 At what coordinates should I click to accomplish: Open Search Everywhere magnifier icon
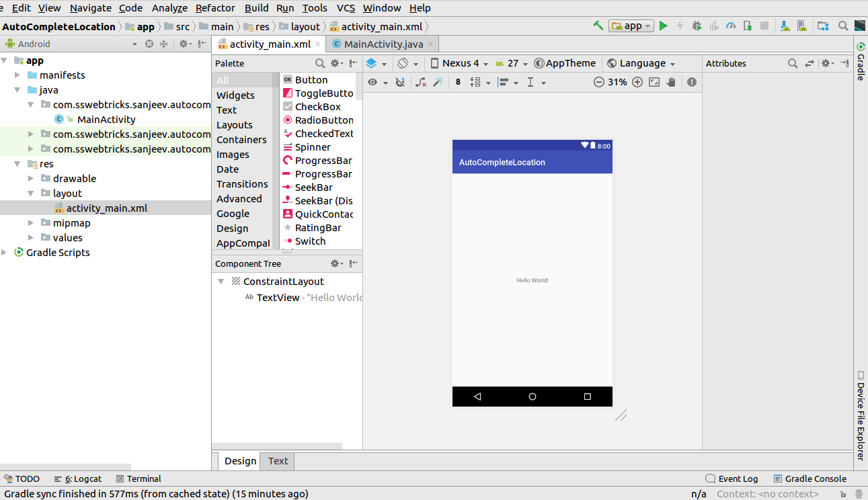click(x=843, y=26)
